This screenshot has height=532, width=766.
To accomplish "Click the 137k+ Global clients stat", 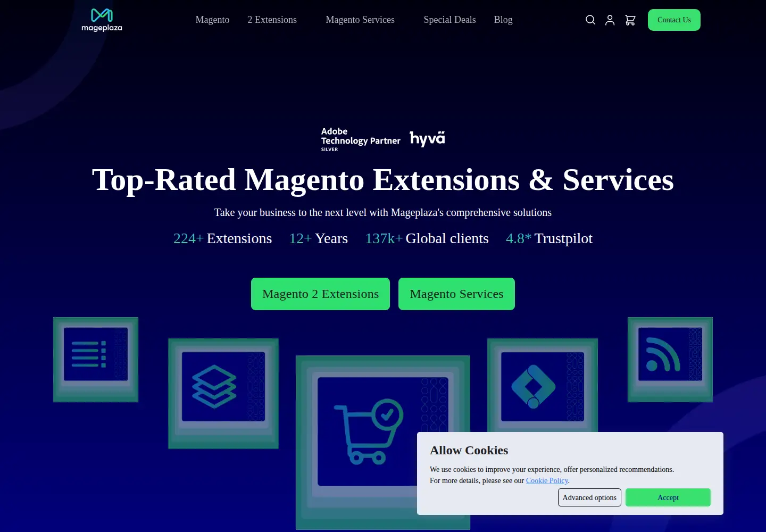I will coord(427,238).
